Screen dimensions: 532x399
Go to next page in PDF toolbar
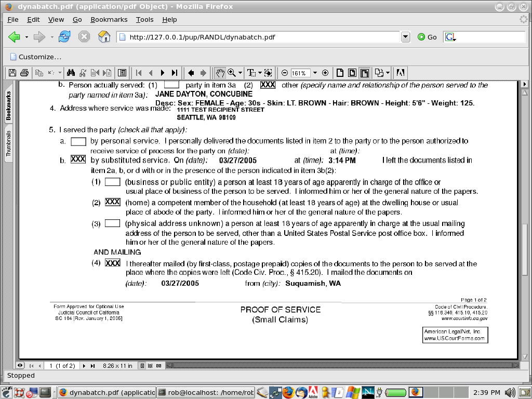click(163, 73)
